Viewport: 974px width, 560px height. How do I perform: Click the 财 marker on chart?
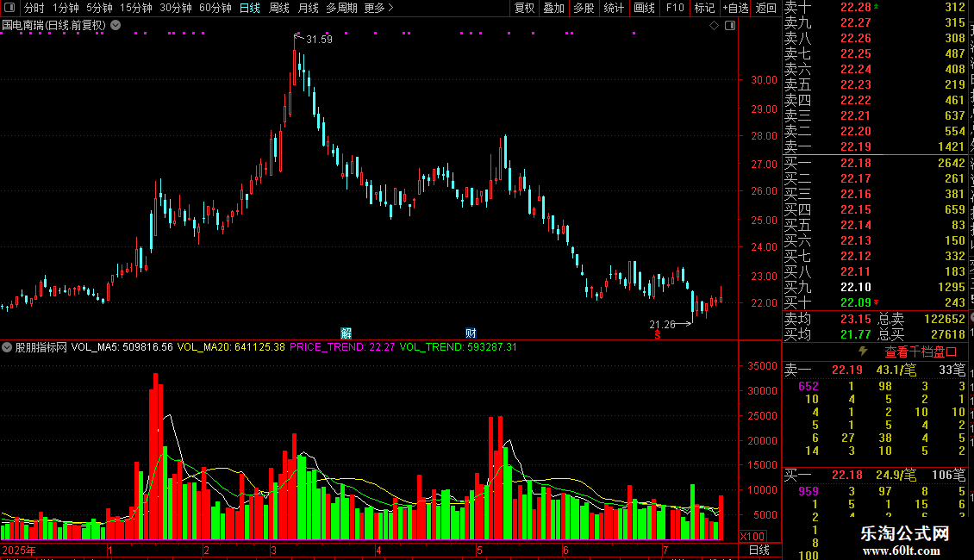[x=471, y=333]
